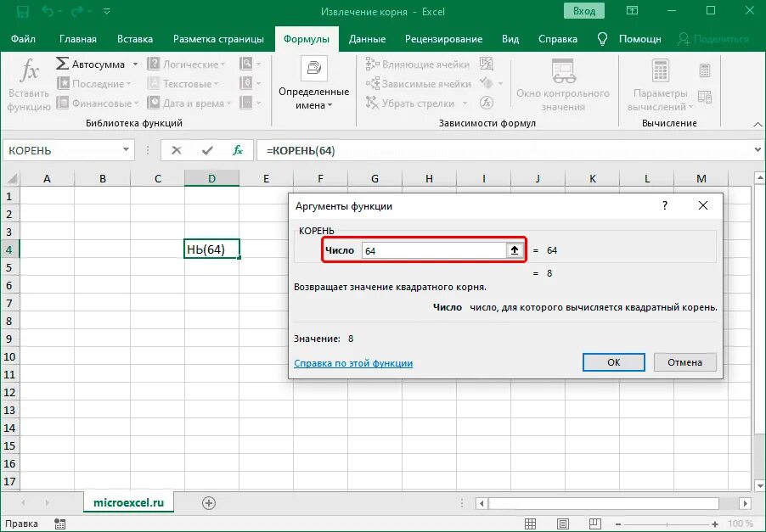
Task: Click OK in the Аргументы функции dialog
Action: 614,362
